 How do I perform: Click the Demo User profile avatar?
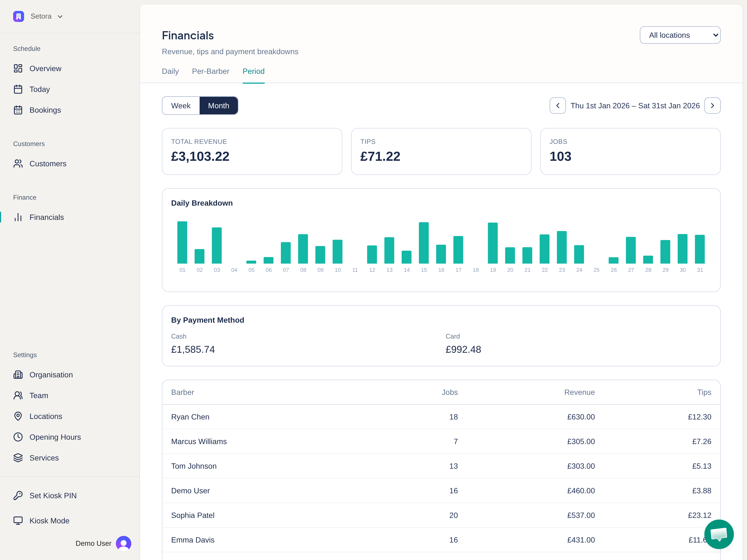click(x=124, y=543)
